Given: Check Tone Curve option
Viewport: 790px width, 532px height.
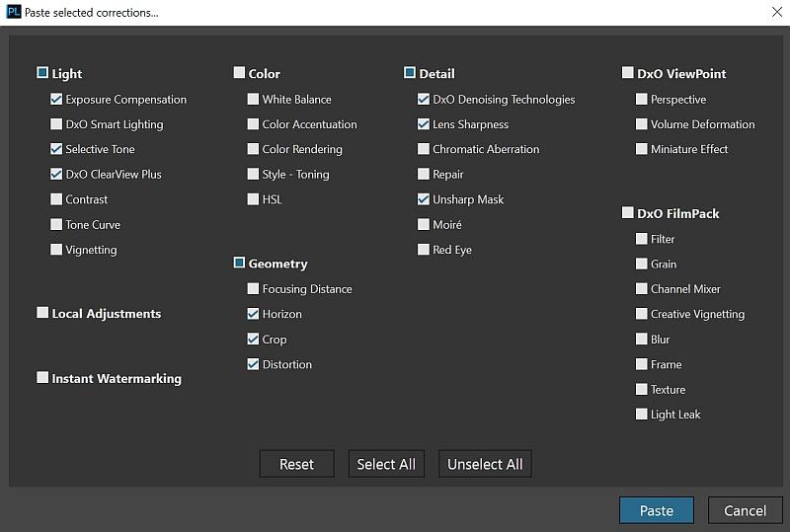Looking at the screenshot, I should [x=56, y=224].
